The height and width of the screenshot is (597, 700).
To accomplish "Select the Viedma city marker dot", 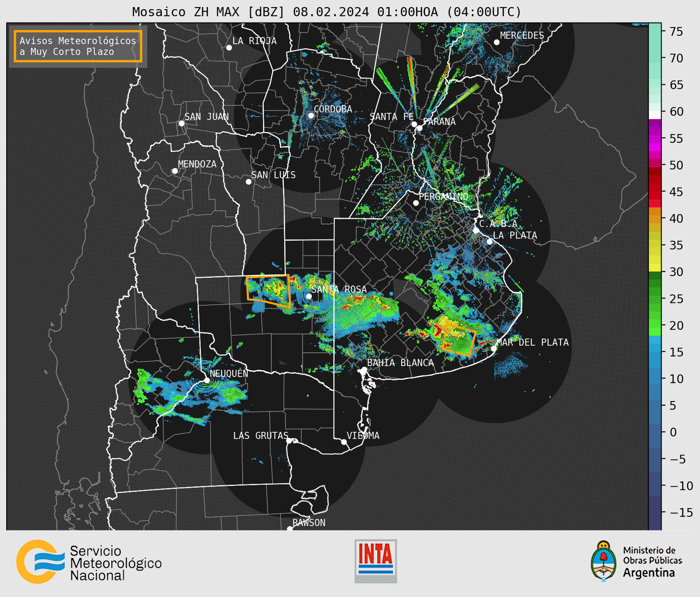I will tap(344, 442).
